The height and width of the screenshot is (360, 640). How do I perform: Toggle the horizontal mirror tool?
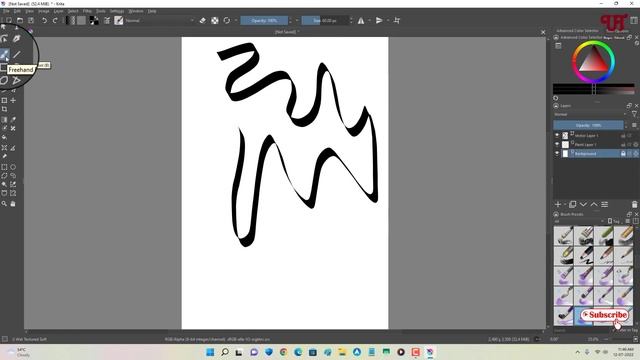pyautogui.click(x=361, y=20)
